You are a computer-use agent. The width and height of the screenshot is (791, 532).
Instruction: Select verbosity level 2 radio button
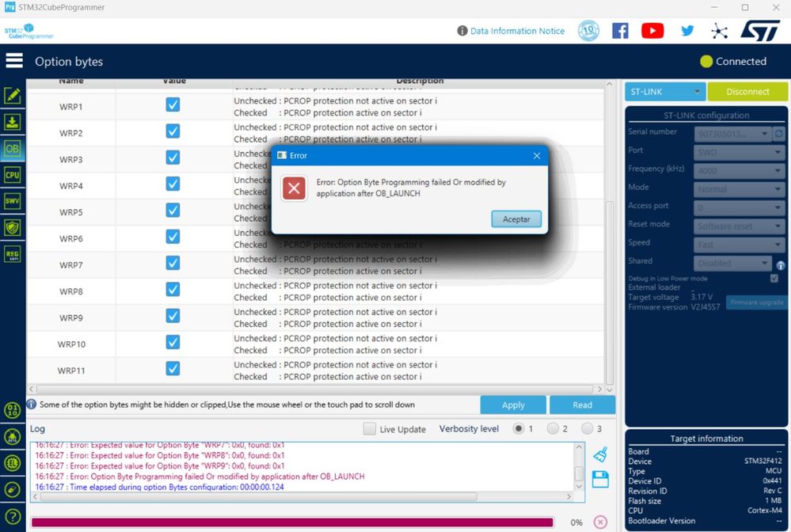553,428
